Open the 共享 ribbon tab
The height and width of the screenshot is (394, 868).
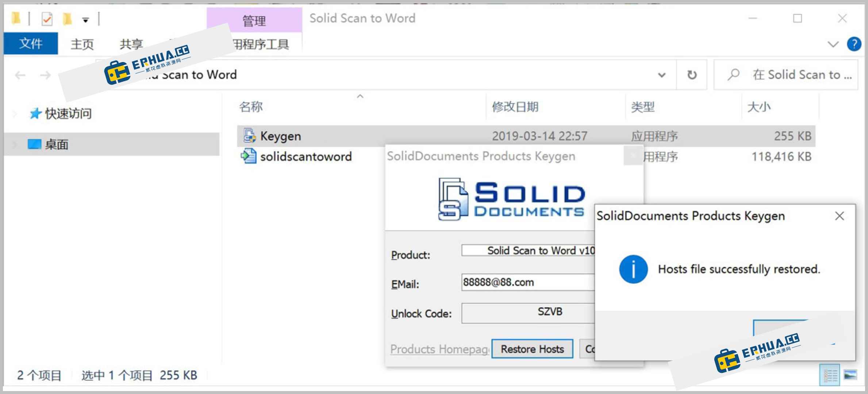[131, 44]
